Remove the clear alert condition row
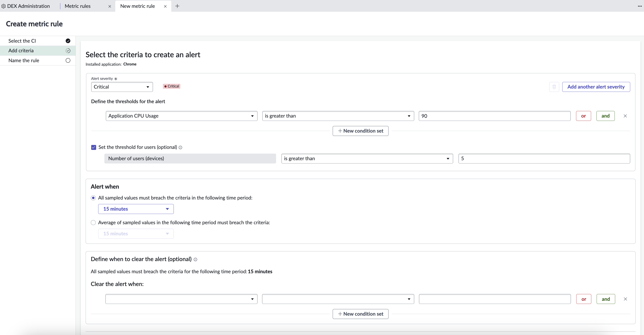 [x=625, y=299]
